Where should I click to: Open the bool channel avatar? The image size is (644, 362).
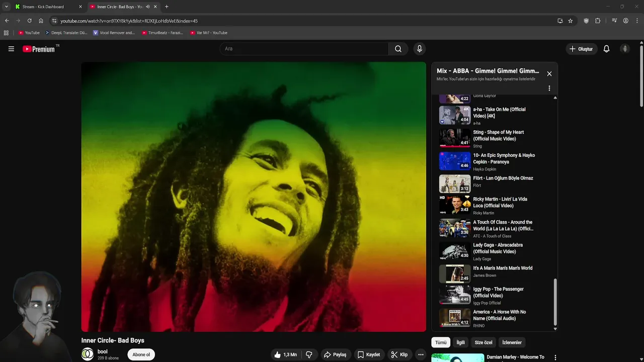tap(88, 354)
